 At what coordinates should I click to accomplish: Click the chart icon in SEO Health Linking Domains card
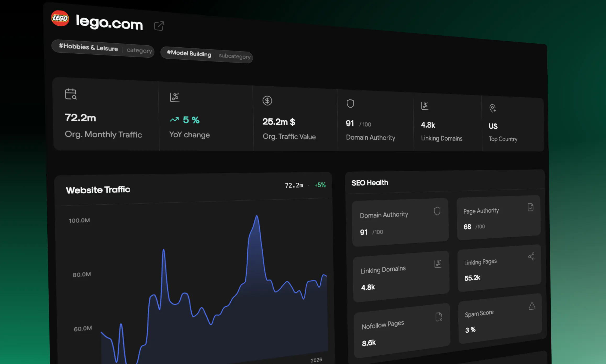click(438, 264)
